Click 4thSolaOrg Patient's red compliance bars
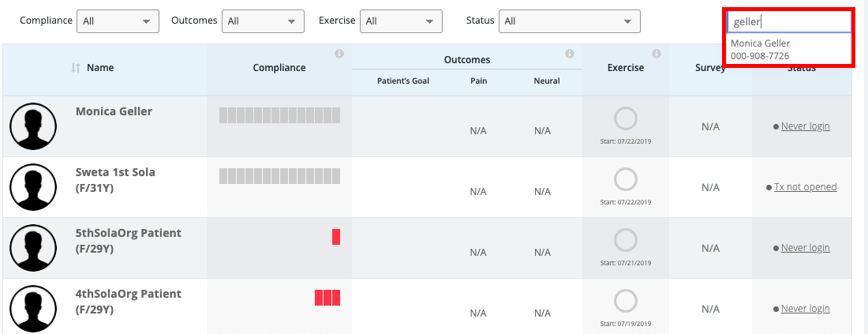 pos(327,298)
